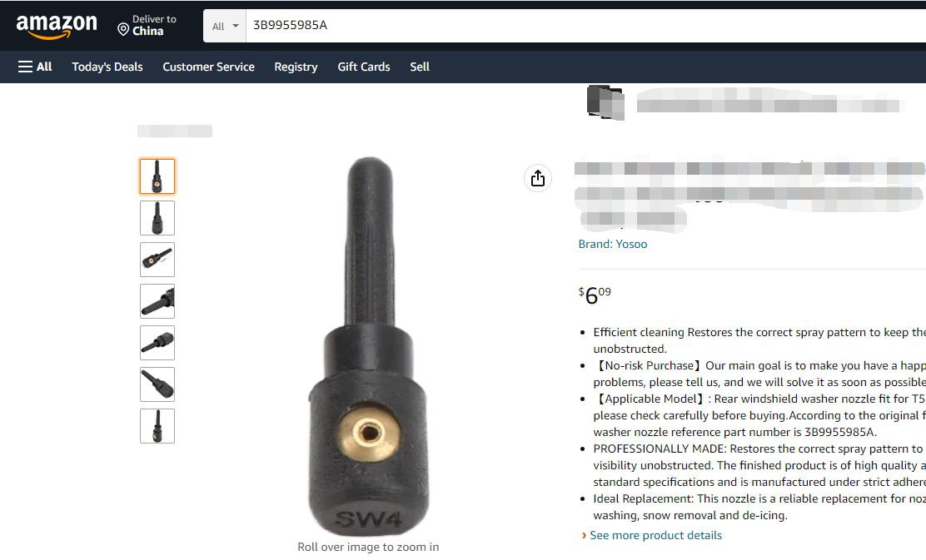
Task: Open Today's Deals
Action: pos(107,67)
